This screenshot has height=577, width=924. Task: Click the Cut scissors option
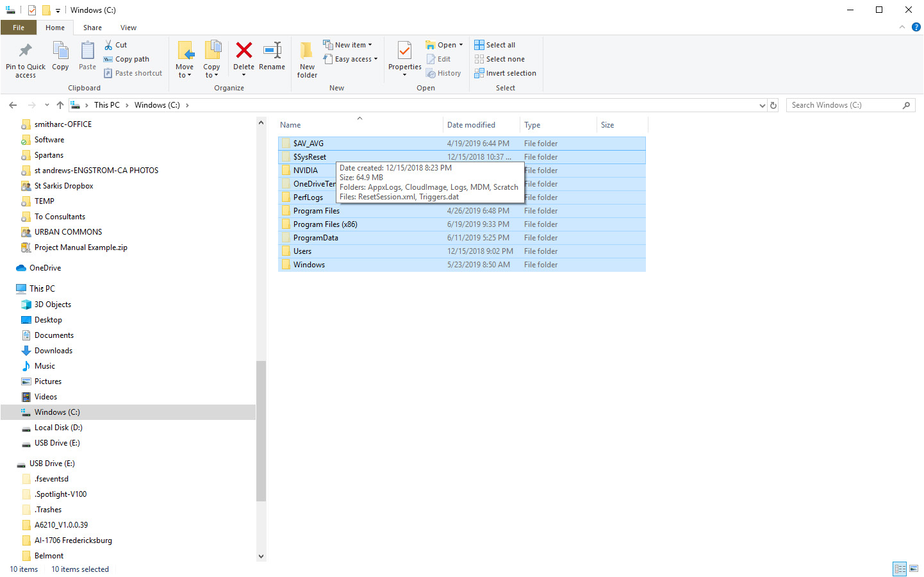tap(116, 45)
